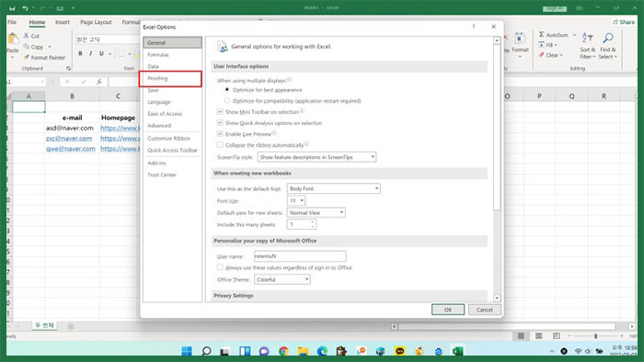Click the Undo arrow icon

point(26,8)
